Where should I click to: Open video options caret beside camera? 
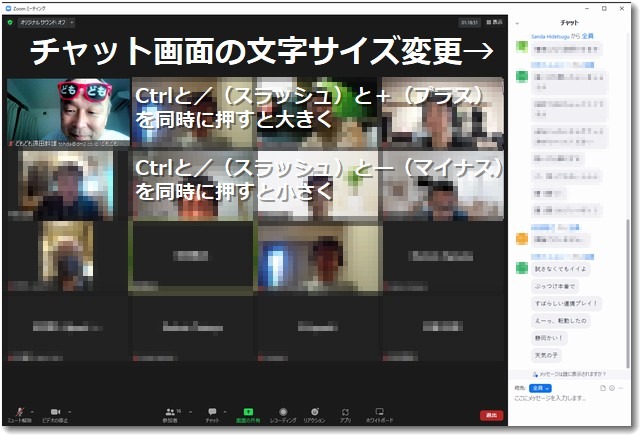point(69,412)
